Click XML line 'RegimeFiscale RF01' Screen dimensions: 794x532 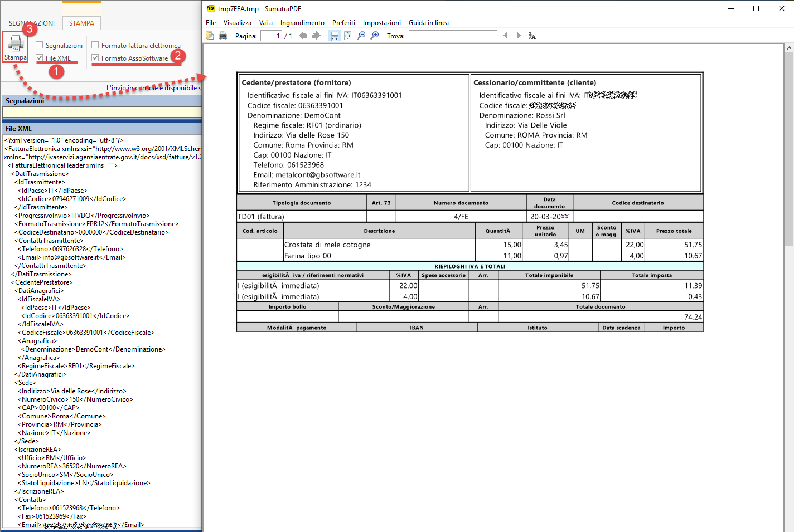point(76,366)
